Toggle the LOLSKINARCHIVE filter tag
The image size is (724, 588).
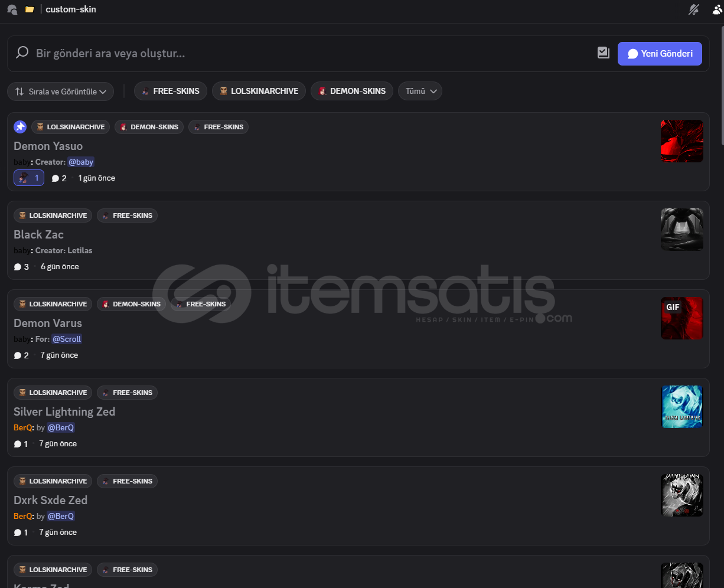[x=259, y=91]
